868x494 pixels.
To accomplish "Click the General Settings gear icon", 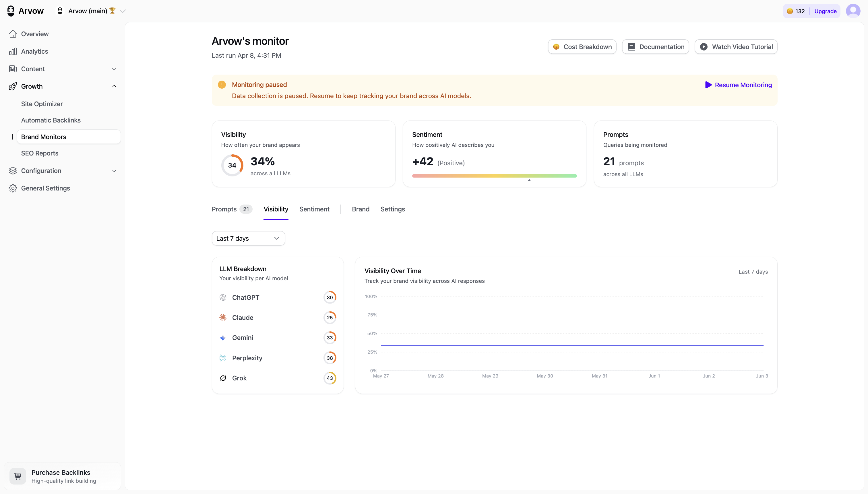I will click(13, 188).
